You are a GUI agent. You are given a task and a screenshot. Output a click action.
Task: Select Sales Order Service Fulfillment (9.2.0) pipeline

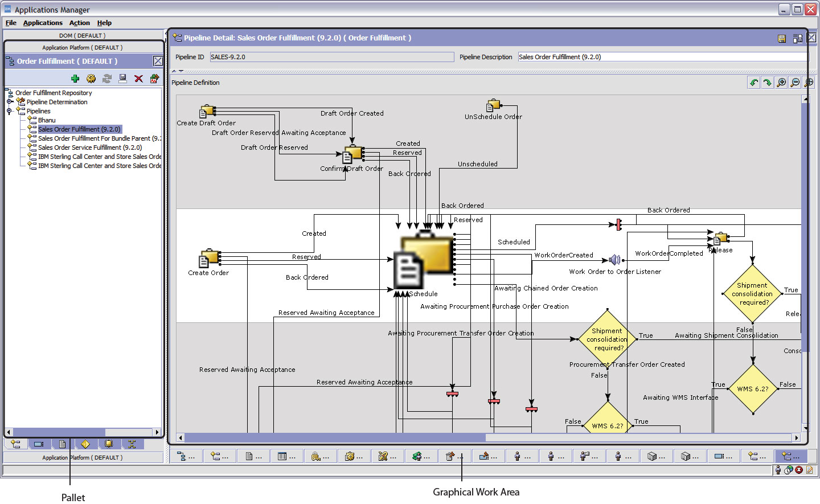[89, 147]
